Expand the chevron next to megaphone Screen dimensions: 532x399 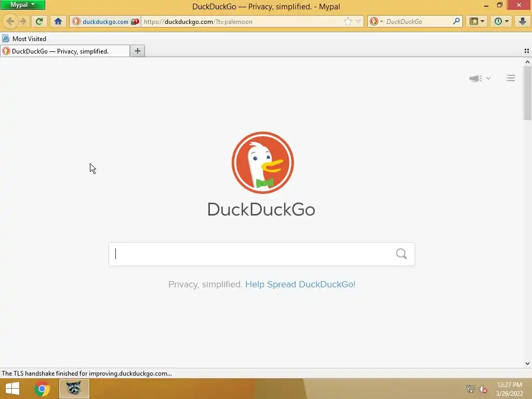[x=488, y=78]
